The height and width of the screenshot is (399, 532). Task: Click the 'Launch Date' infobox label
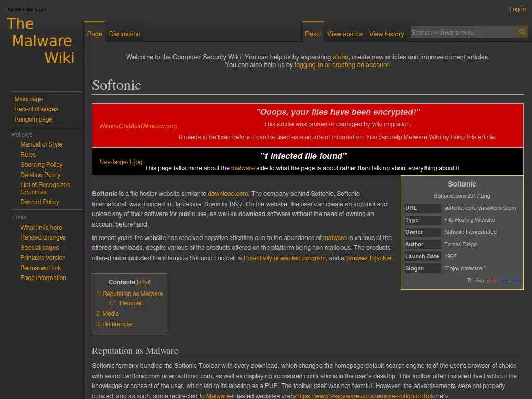pos(422,256)
